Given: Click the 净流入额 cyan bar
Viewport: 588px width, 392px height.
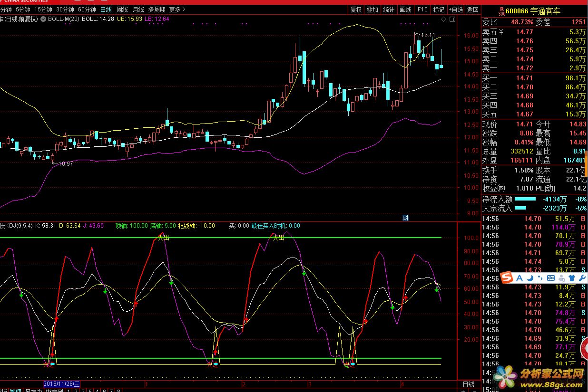Looking at the screenshot, I should (x=525, y=199).
